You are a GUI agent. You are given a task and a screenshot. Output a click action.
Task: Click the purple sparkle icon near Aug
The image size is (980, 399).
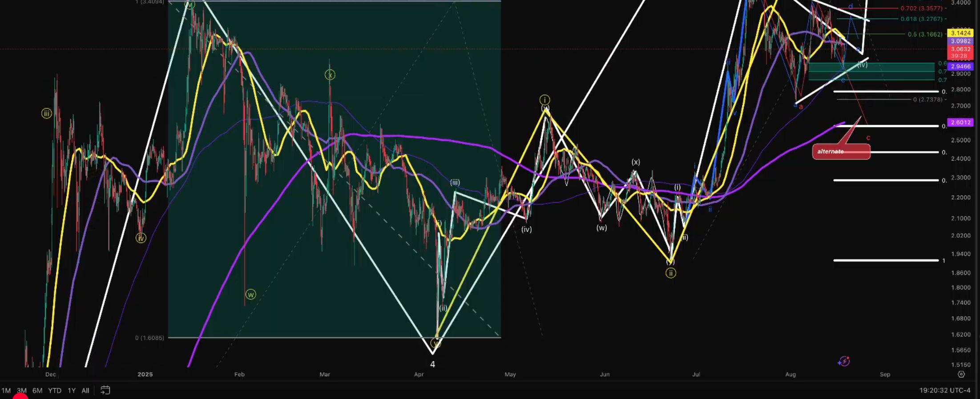click(x=844, y=361)
